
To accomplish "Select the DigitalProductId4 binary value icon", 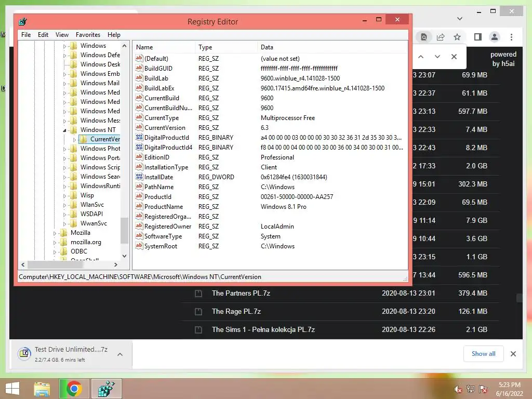I will click(x=139, y=147).
